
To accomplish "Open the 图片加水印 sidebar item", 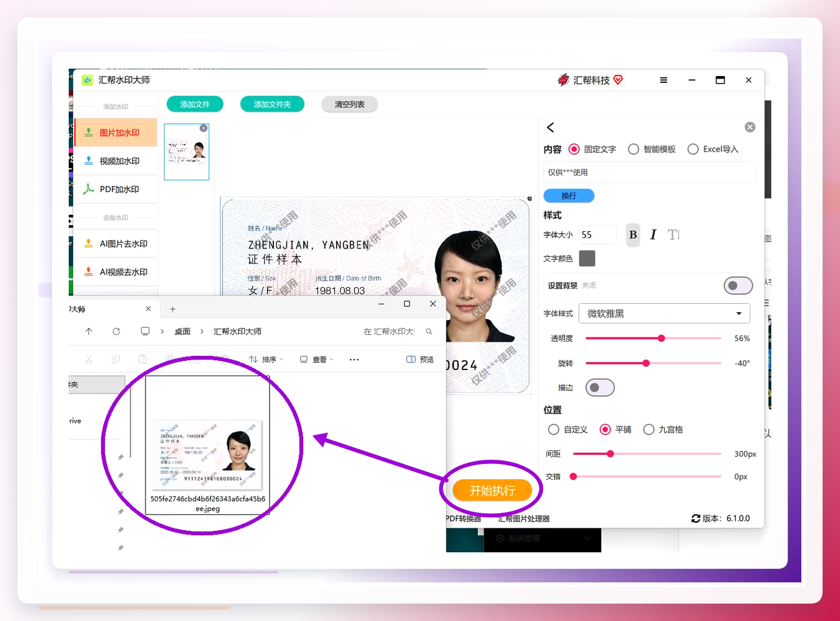I will (116, 133).
